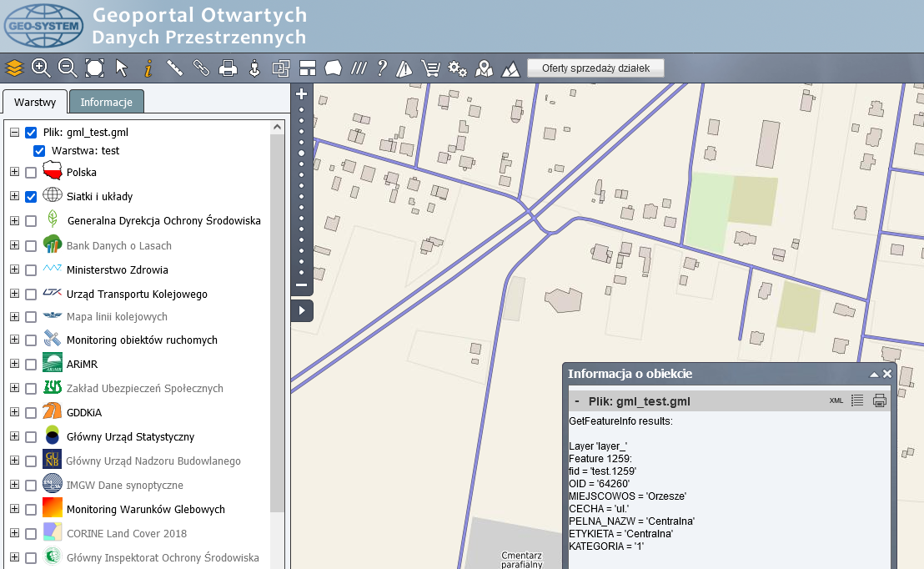Enable the ARiMR layer checkbox
The height and width of the screenshot is (569, 924).
coord(31,365)
